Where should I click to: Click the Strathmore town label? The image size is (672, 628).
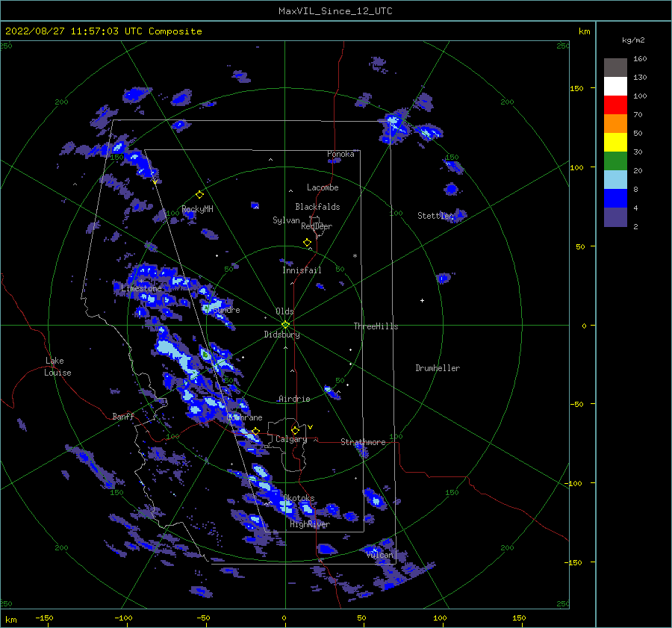[363, 442]
